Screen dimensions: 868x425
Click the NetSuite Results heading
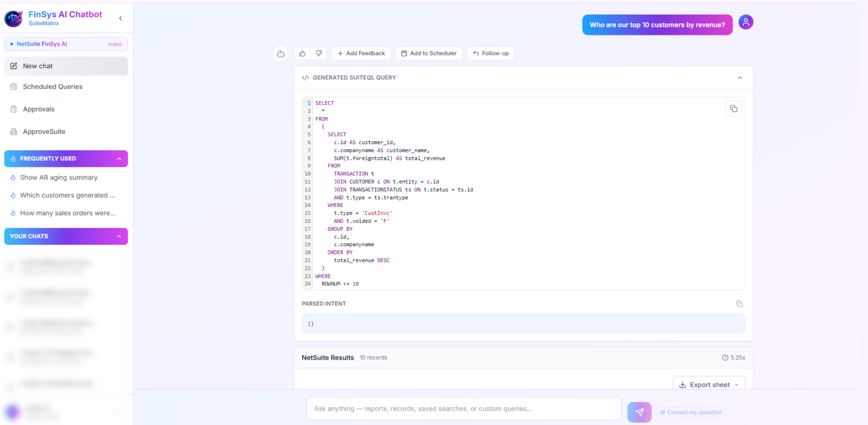[x=328, y=358]
